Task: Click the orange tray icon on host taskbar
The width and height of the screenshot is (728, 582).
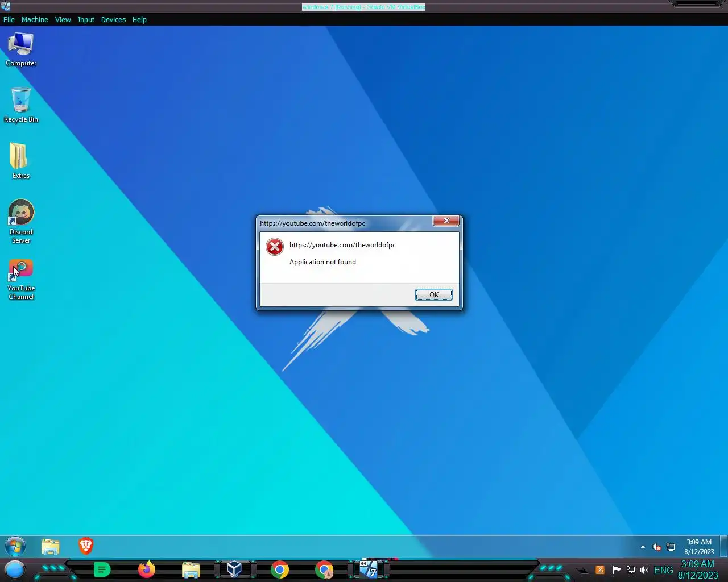Action: point(600,570)
